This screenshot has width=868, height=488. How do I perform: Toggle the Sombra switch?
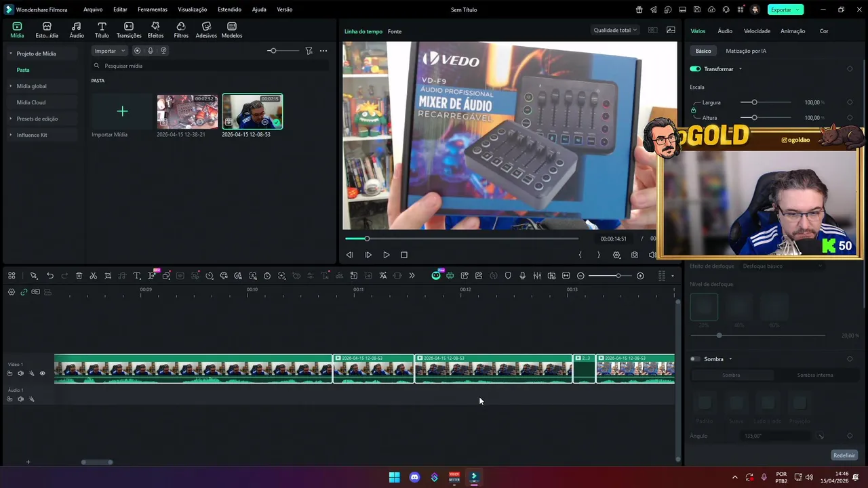(695, 359)
